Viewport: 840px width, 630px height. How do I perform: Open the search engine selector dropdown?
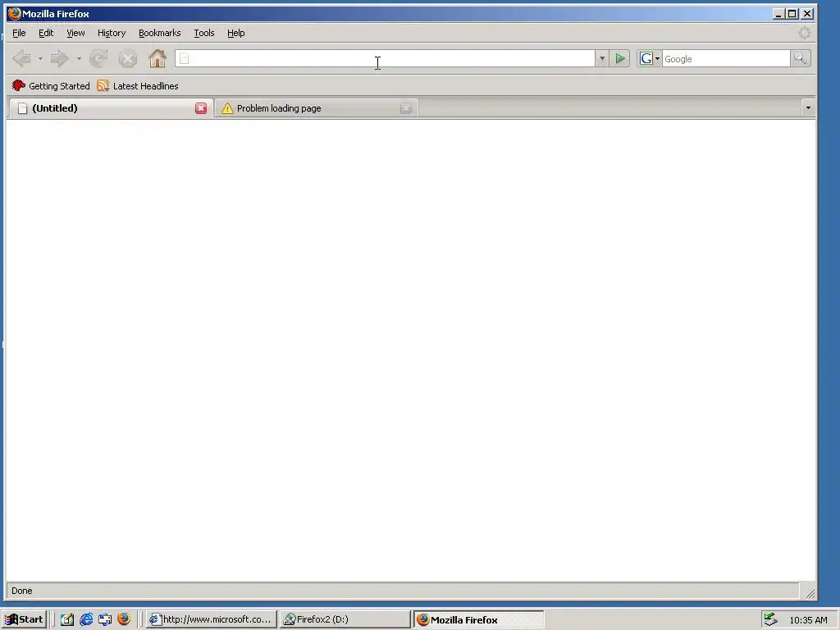coord(650,58)
